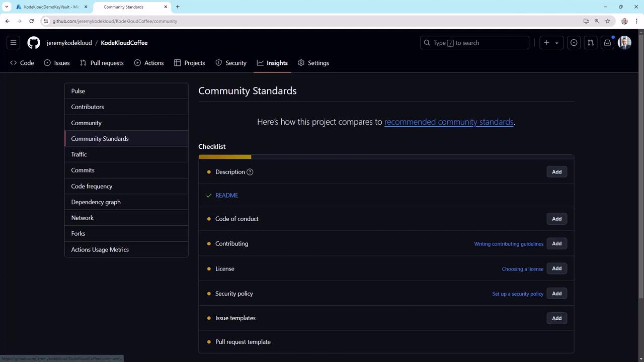The width and height of the screenshot is (644, 362).
Task: Click the checklist completion progress bar
Action: click(386, 157)
